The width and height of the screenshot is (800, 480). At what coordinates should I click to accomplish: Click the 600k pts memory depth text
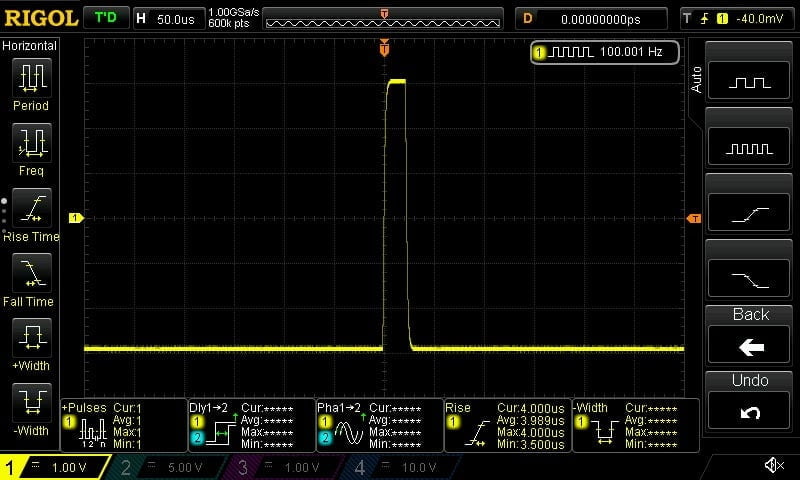229,24
